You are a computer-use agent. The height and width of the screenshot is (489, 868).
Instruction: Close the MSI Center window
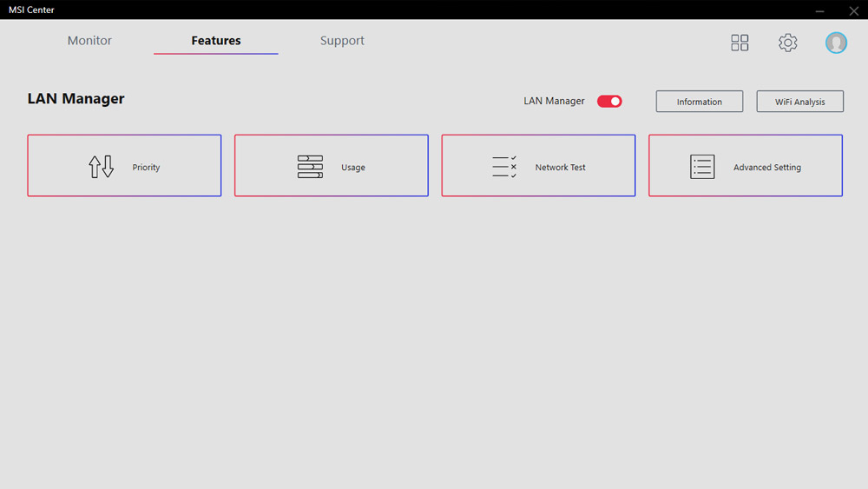click(853, 10)
